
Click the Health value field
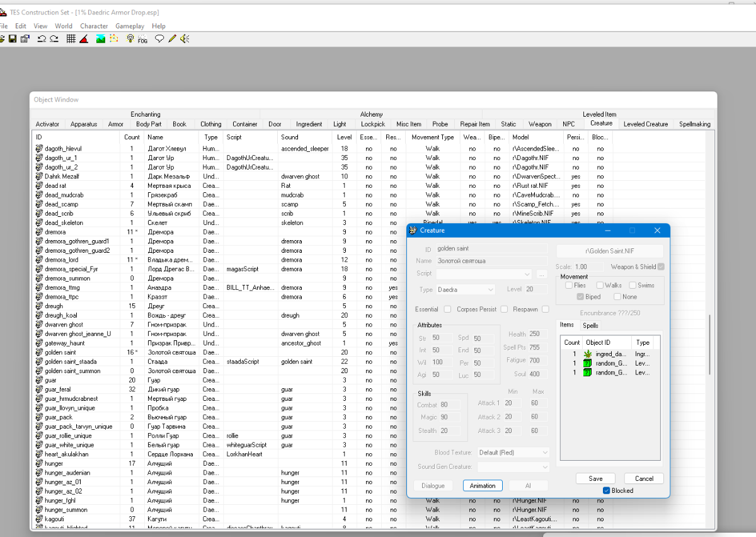[537, 334]
